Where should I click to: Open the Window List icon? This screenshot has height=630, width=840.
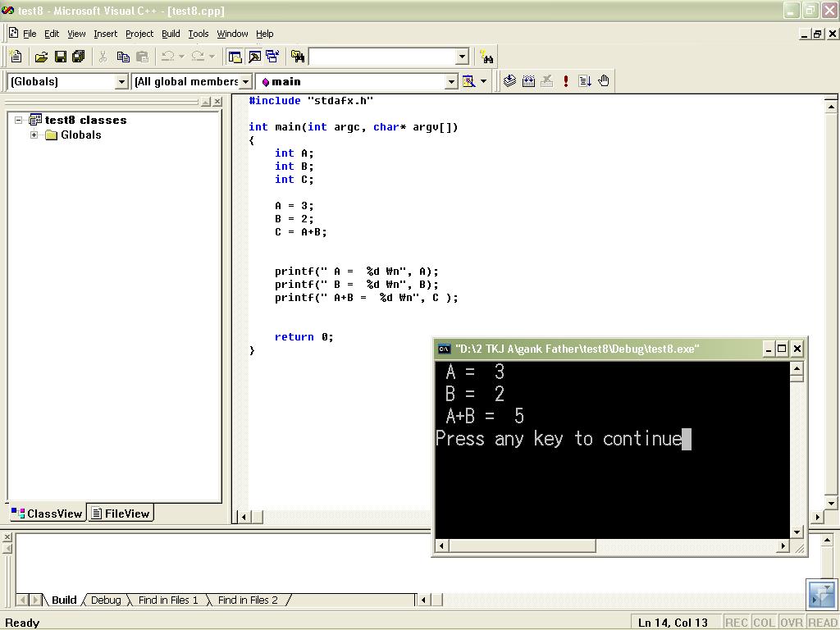272,57
